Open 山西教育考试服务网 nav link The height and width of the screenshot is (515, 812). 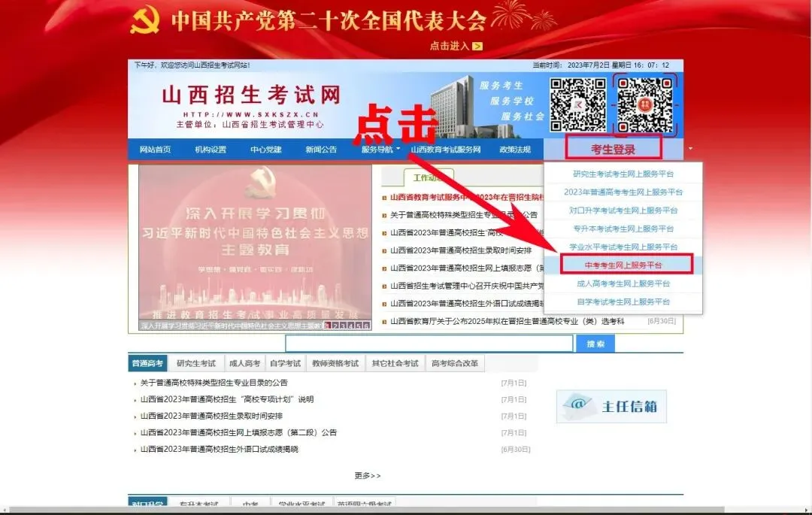(x=446, y=150)
